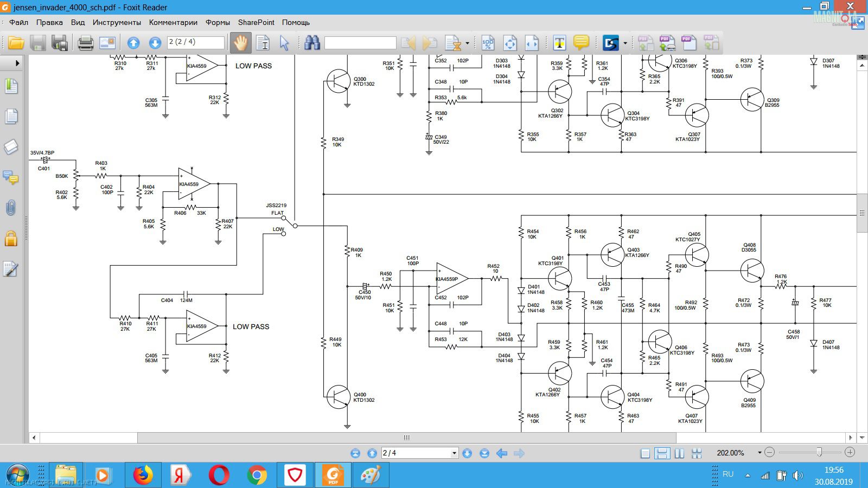Click the email/send document icon in toolbar
Image resolution: width=868 pixels, height=488 pixels.
pos(107,43)
